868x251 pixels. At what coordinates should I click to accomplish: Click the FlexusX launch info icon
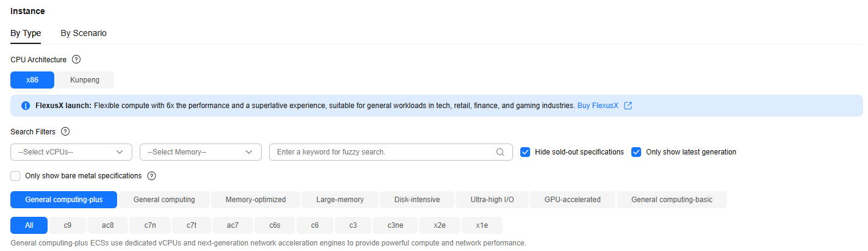[26, 106]
